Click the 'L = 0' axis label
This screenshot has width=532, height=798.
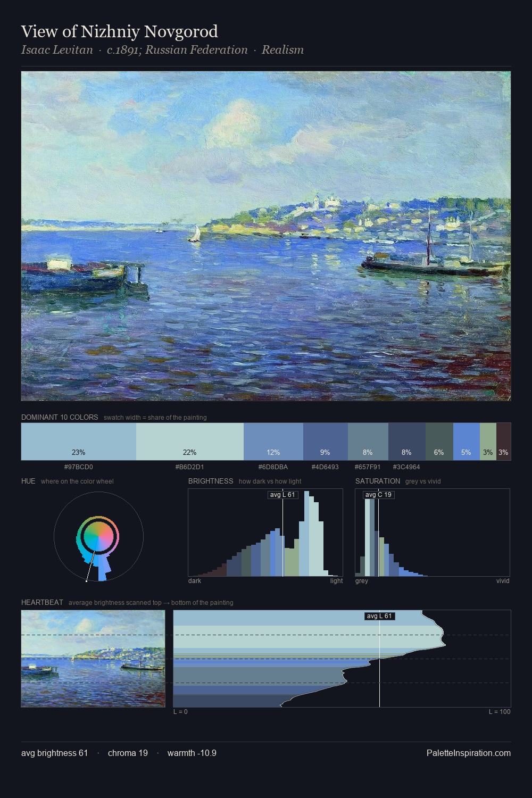(180, 712)
